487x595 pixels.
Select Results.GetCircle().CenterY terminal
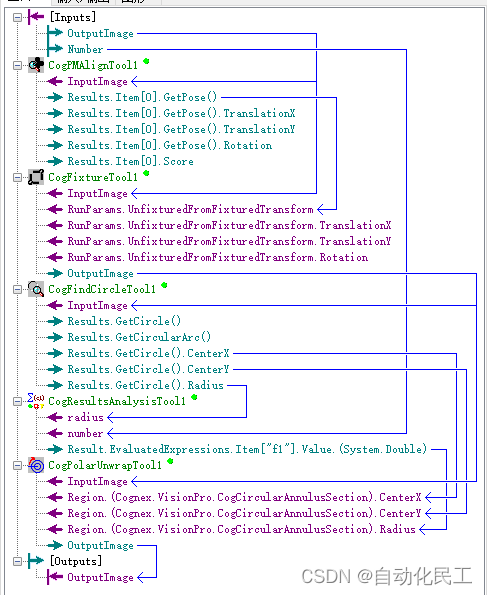pyautogui.click(x=148, y=369)
